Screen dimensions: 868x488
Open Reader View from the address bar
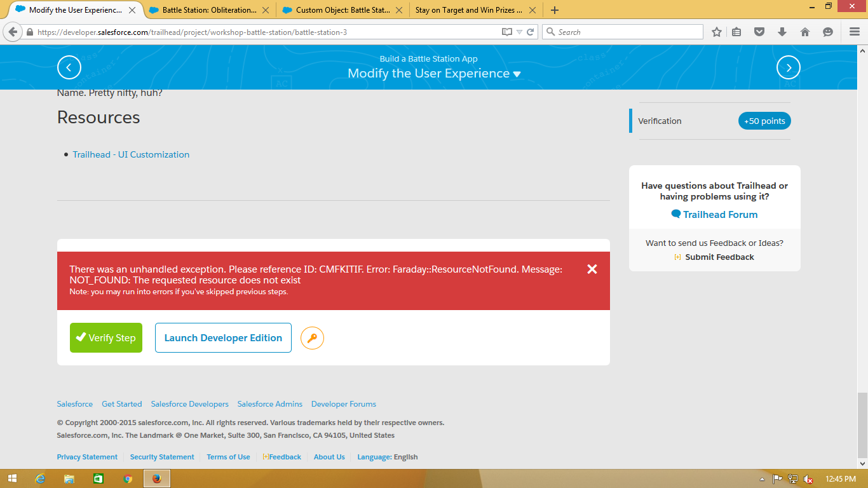506,32
